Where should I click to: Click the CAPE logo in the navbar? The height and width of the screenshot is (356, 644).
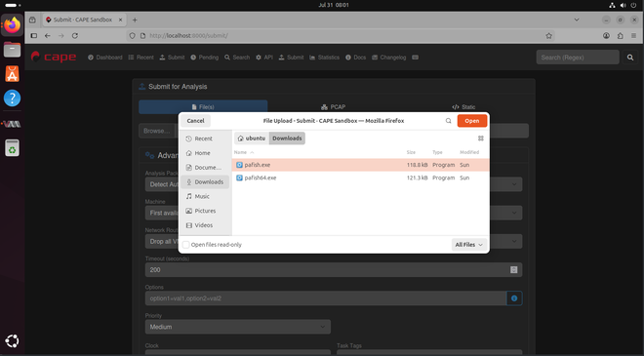(54, 58)
